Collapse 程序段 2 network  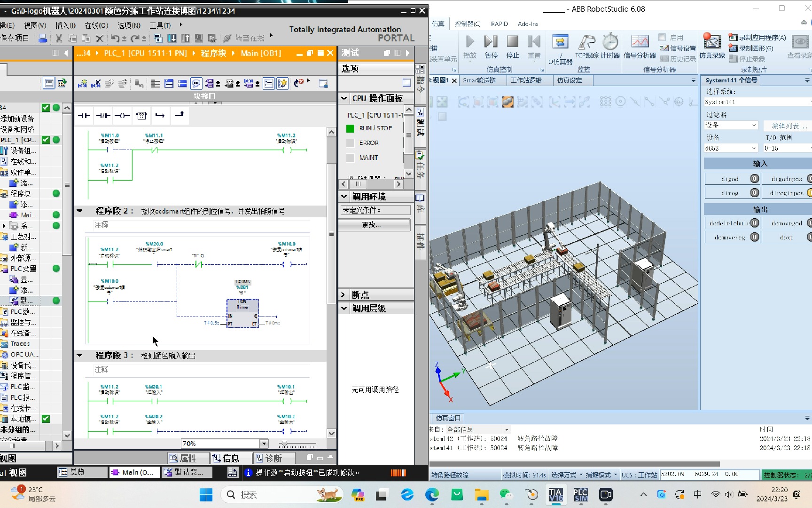tap(79, 211)
